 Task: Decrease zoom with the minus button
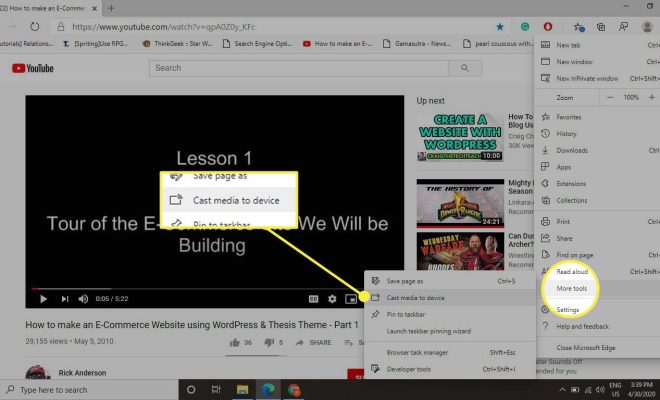coord(610,97)
